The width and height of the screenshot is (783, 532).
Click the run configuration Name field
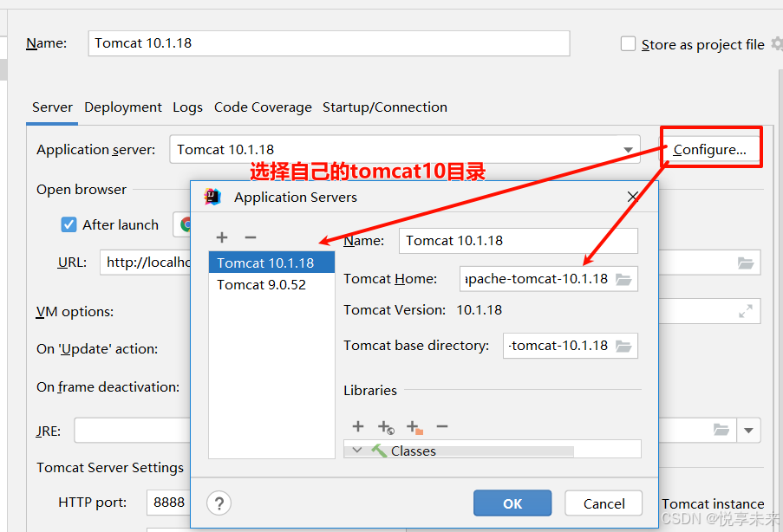click(x=330, y=43)
